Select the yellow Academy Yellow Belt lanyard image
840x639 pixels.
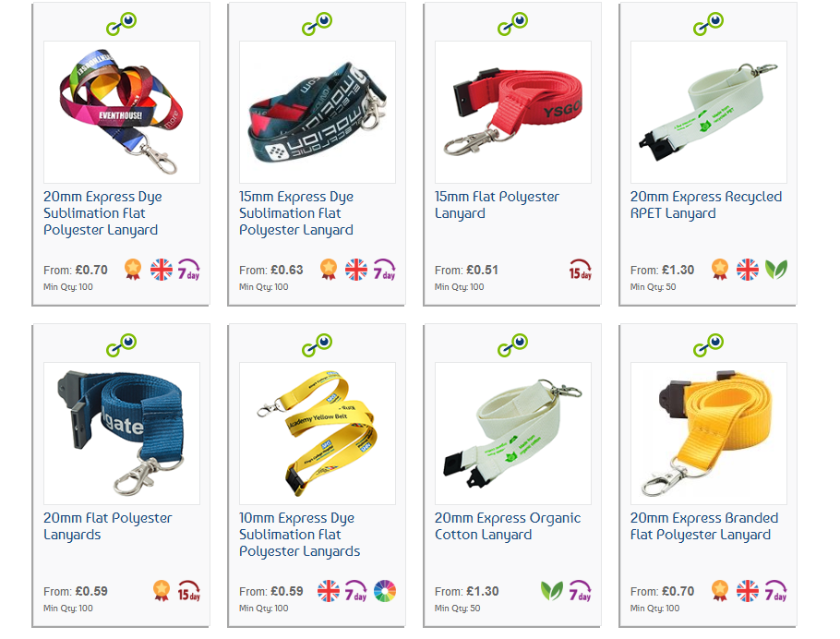318,433
